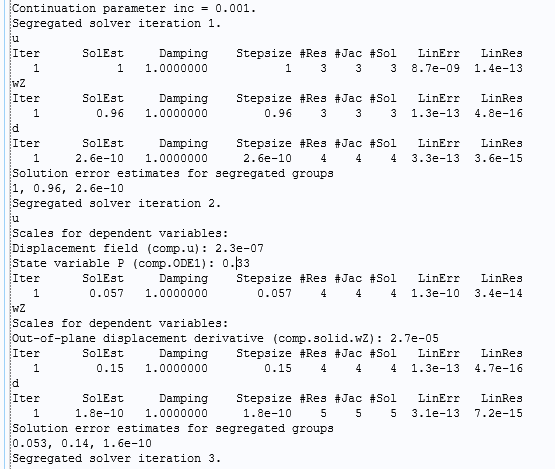Click the 'Out-of-plane displacement derivative' line

225,338
